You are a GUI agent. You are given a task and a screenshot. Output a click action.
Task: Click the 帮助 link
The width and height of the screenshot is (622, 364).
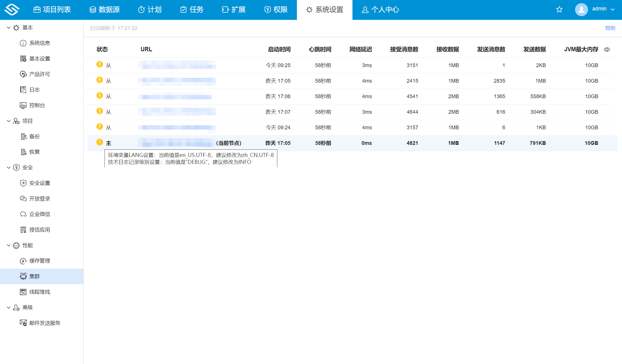click(610, 28)
